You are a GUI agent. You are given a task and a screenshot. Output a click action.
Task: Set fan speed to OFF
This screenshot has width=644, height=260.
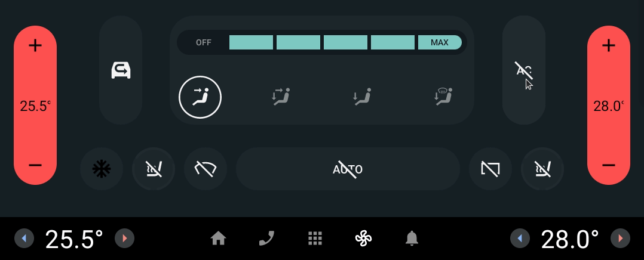(203, 42)
